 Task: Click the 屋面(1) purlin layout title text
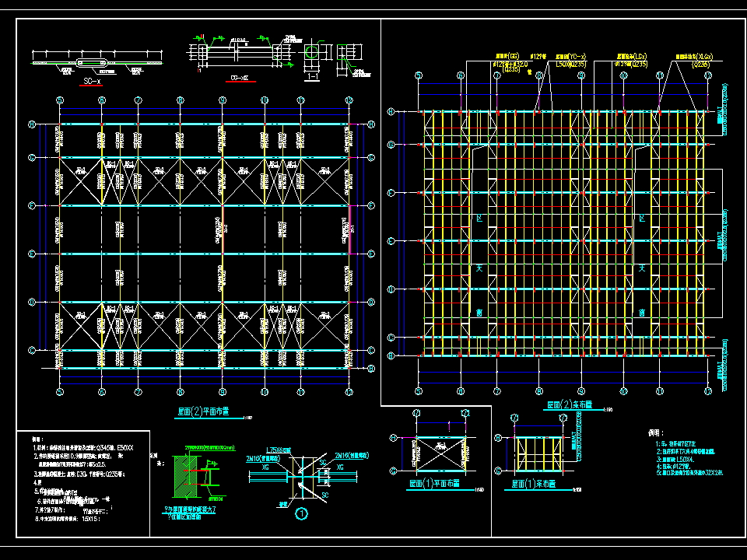(x=533, y=484)
